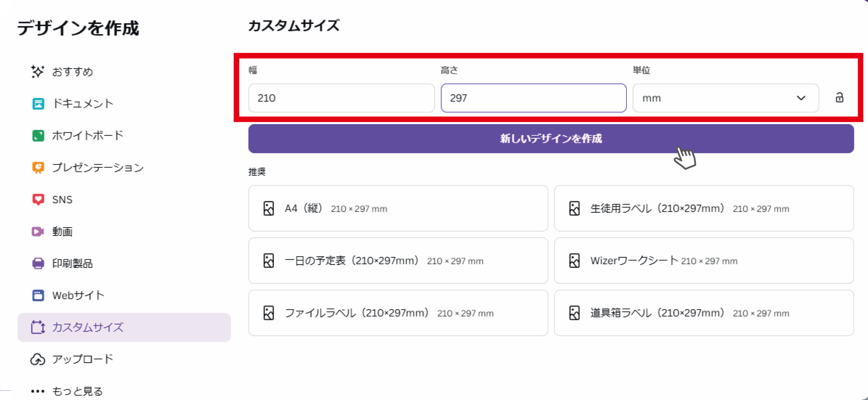Click the orange プレゼンテーション icon

click(38, 167)
